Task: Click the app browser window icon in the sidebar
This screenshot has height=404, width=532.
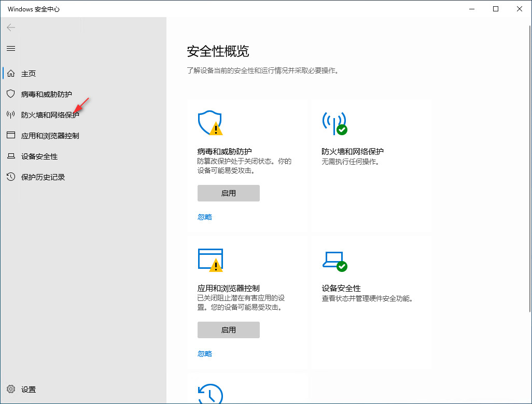Action: (x=11, y=135)
